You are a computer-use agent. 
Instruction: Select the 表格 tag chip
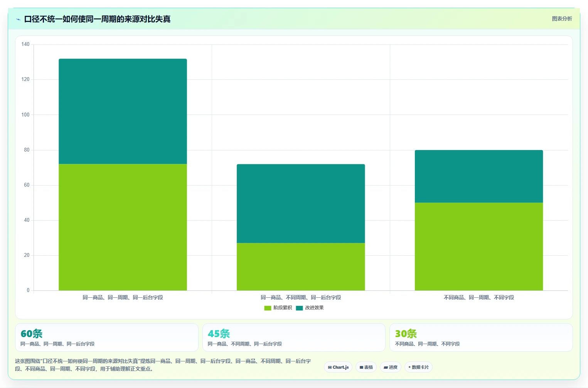pos(366,367)
